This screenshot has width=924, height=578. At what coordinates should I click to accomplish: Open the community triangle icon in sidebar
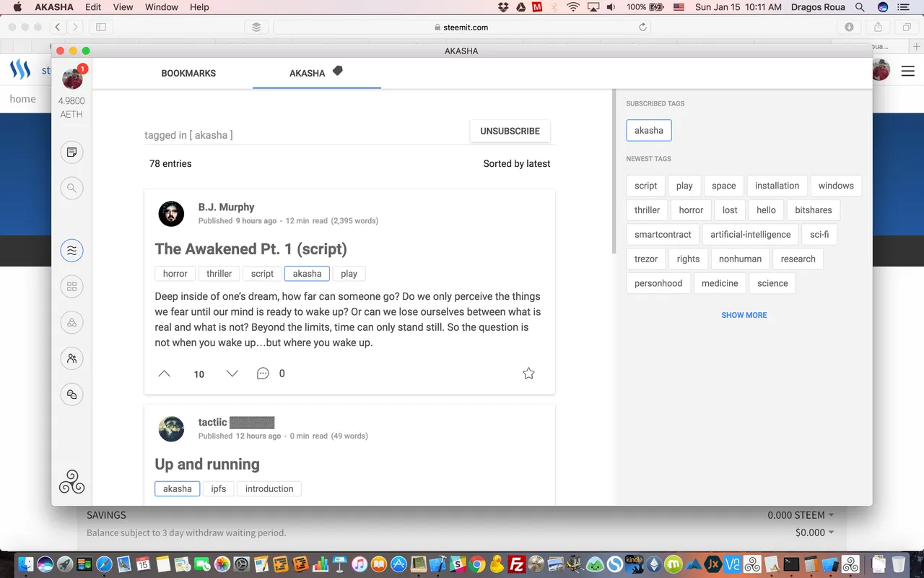click(x=71, y=323)
